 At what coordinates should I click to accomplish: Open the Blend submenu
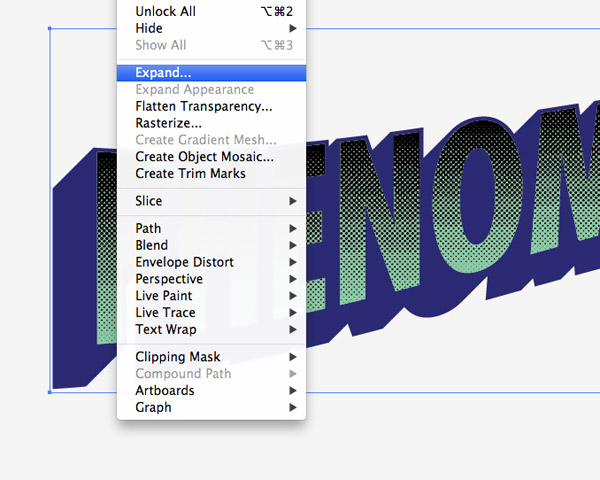coord(211,245)
